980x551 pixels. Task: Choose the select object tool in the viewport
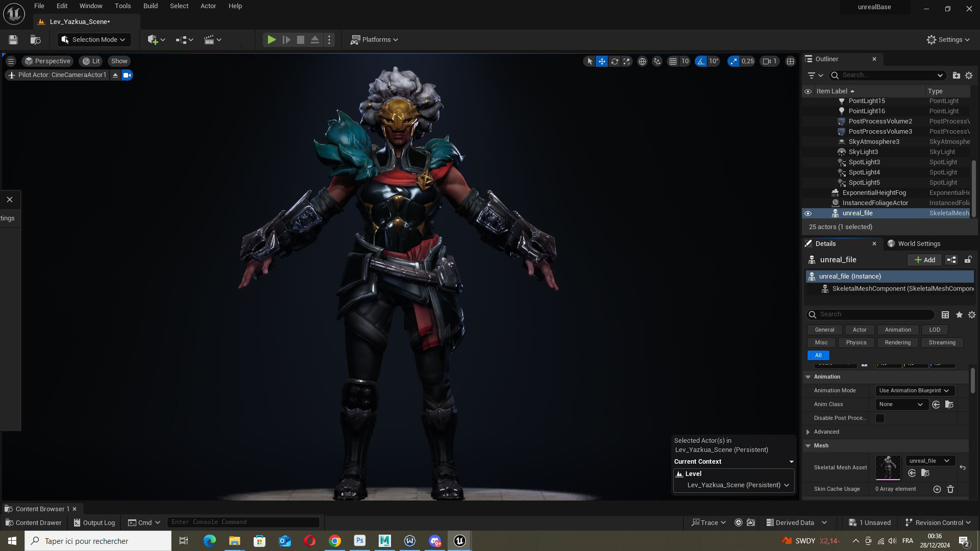coord(590,61)
